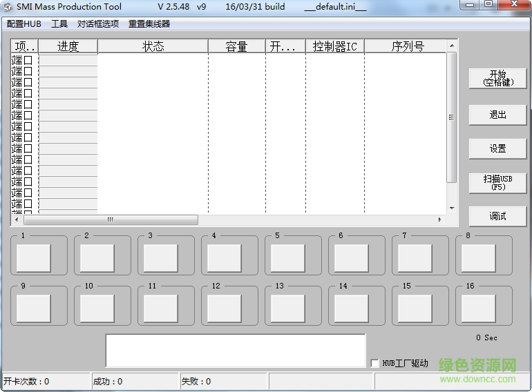Click the second row progress bar
This screenshot has width=532, height=392.
tap(68, 71)
